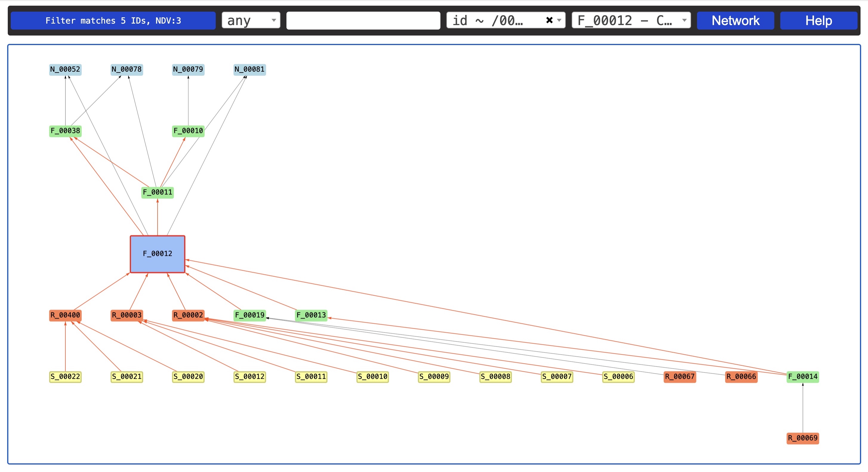The image size is (868, 472).
Task: Click the Filter matches status banner
Action: [113, 21]
